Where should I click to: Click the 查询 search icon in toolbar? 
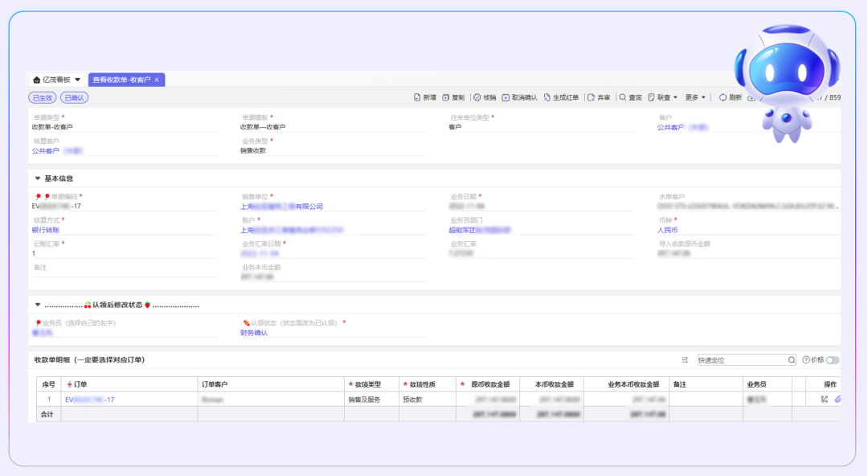(623, 97)
